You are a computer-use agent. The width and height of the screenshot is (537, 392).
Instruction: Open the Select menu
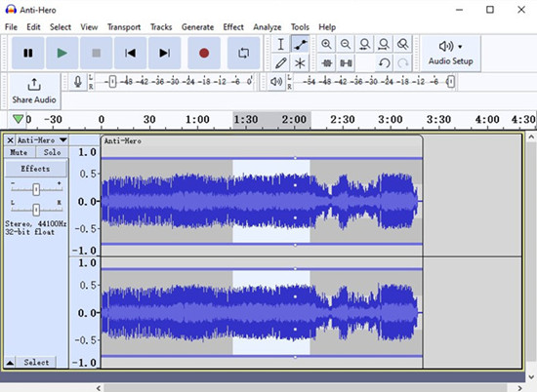point(61,27)
